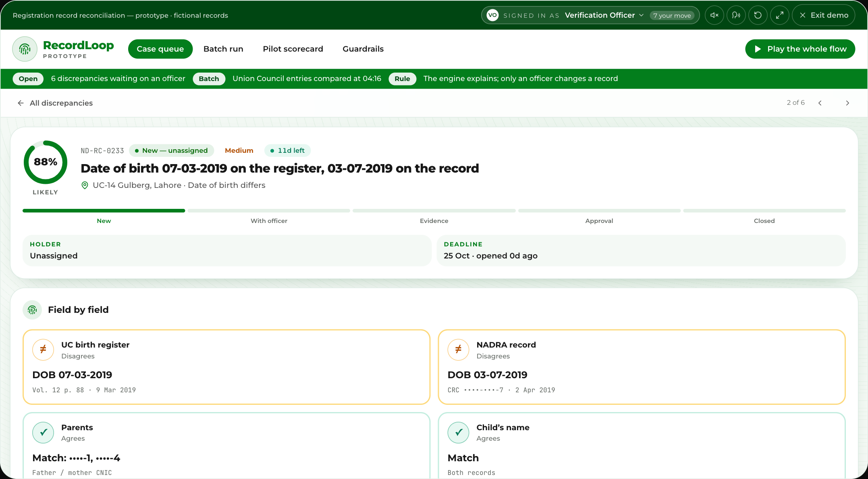868x479 pixels.
Task: Go to the Guardrails tab
Action: [x=363, y=49]
